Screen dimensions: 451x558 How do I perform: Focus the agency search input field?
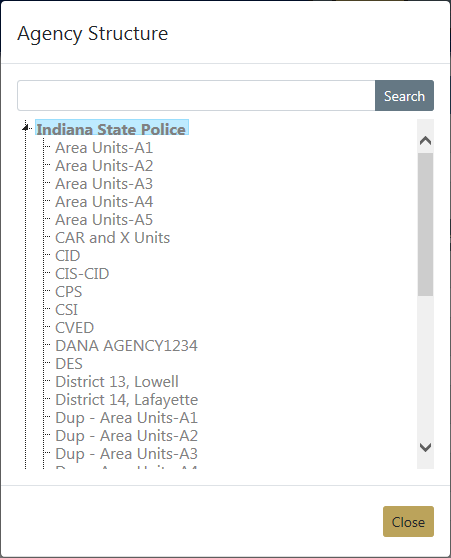tap(196, 96)
